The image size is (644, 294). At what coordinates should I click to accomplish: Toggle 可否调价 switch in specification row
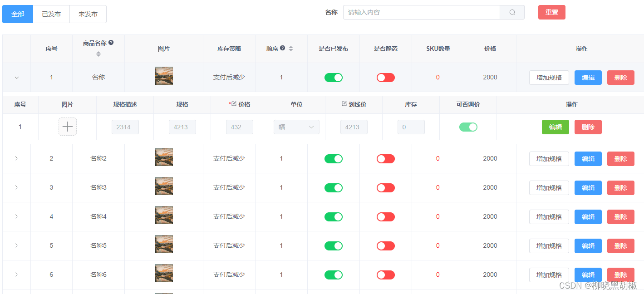tap(468, 127)
